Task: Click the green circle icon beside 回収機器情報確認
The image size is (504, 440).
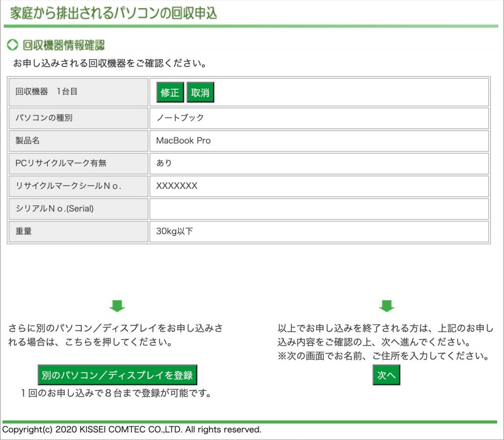Action: tap(12, 45)
